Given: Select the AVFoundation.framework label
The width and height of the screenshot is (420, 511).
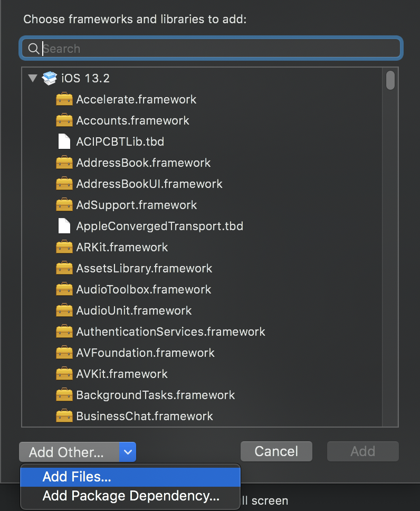Looking at the screenshot, I should pyautogui.click(x=145, y=353).
